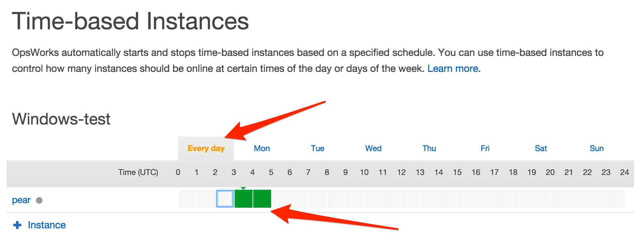This screenshot has width=644, height=241.
Task: Disable the green hour 4–5 slot
Action: [262, 199]
